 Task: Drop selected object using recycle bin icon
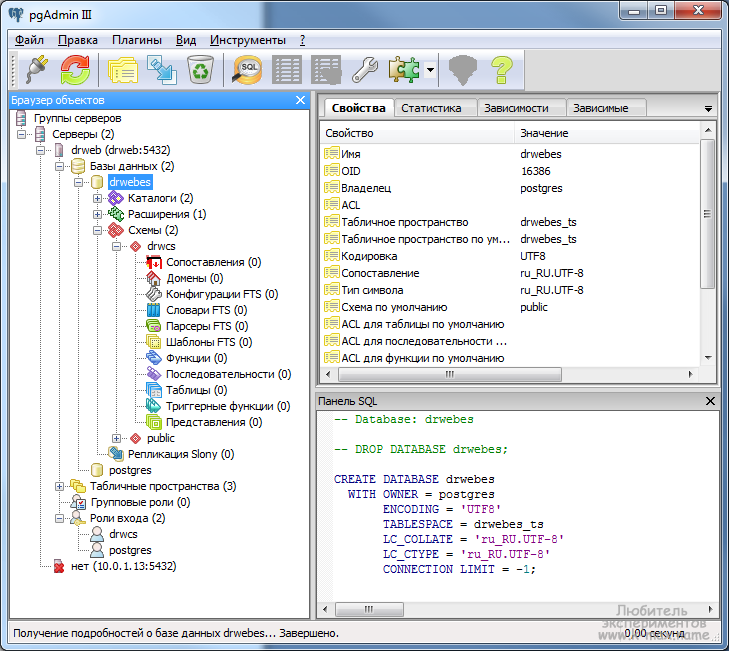coord(200,70)
